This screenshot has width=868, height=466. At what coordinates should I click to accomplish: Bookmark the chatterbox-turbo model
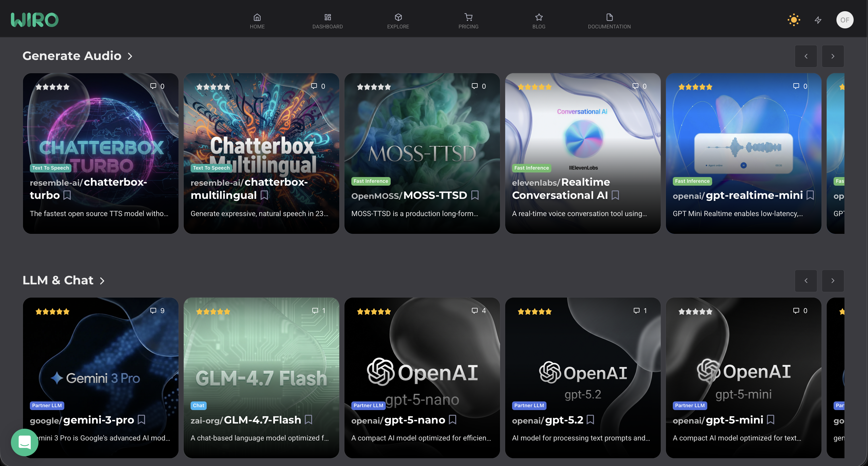67,195
